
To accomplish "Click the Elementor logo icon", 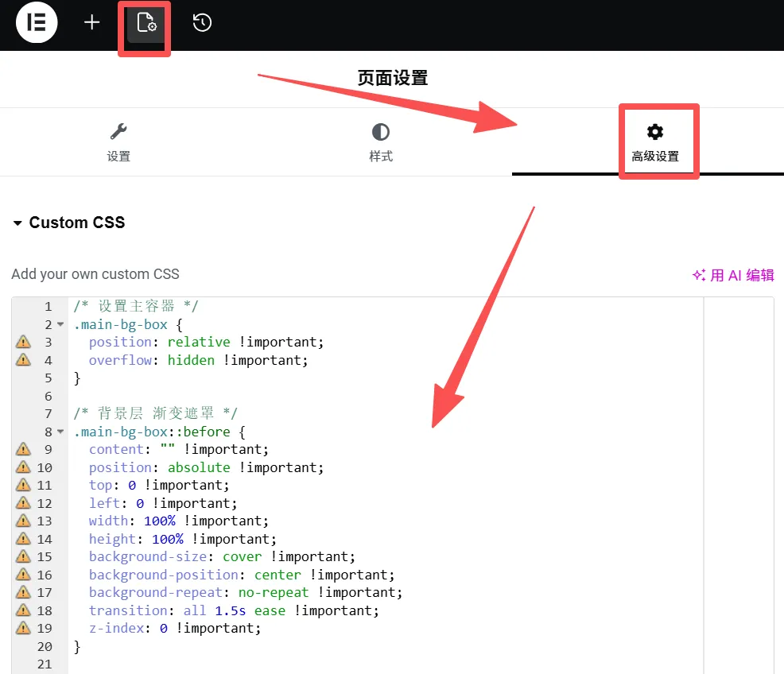I will point(37,22).
